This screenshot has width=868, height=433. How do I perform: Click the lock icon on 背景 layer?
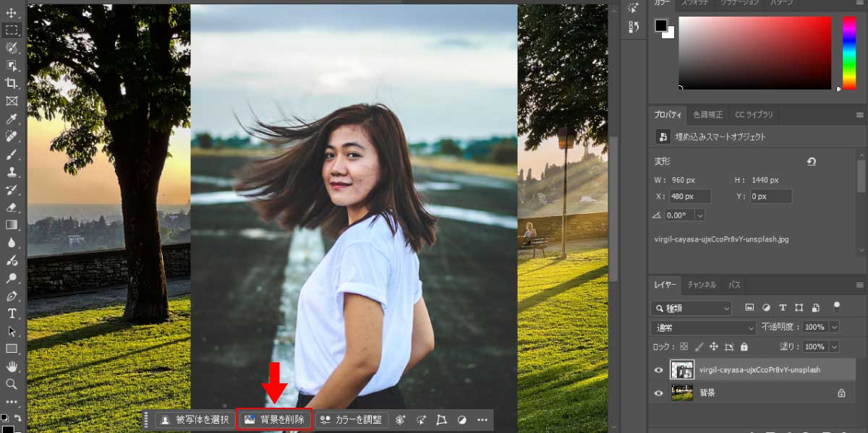pos(841,393)
